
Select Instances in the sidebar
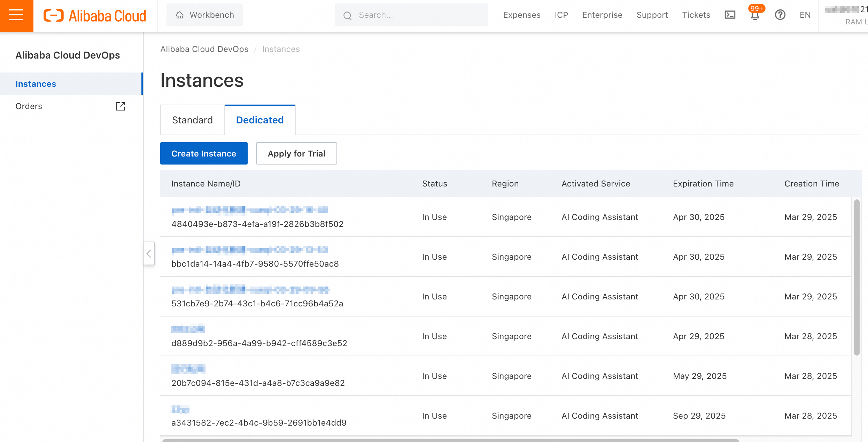(x=71, y=84)
